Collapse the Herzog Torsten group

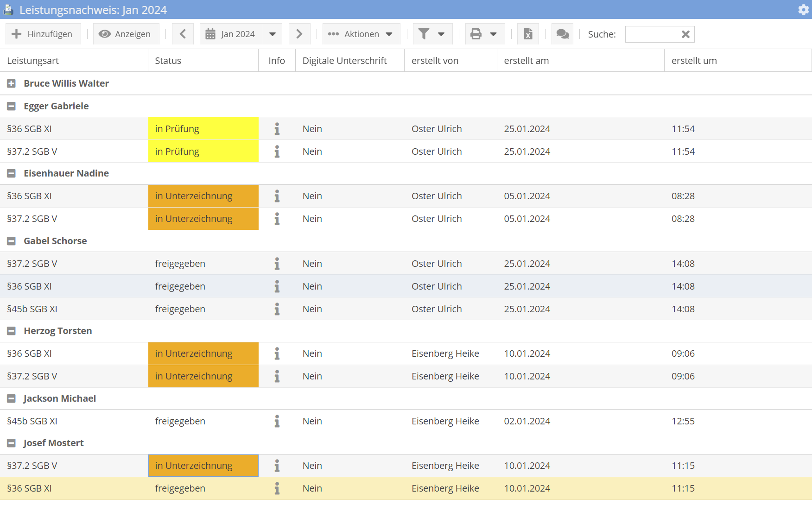pyautogui.click(x=12, y=331)
